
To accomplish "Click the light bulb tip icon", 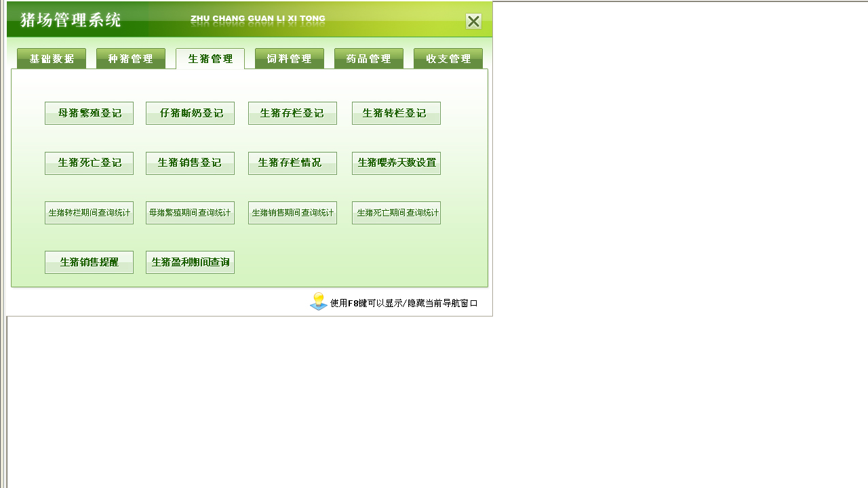I will click(317, 300).
